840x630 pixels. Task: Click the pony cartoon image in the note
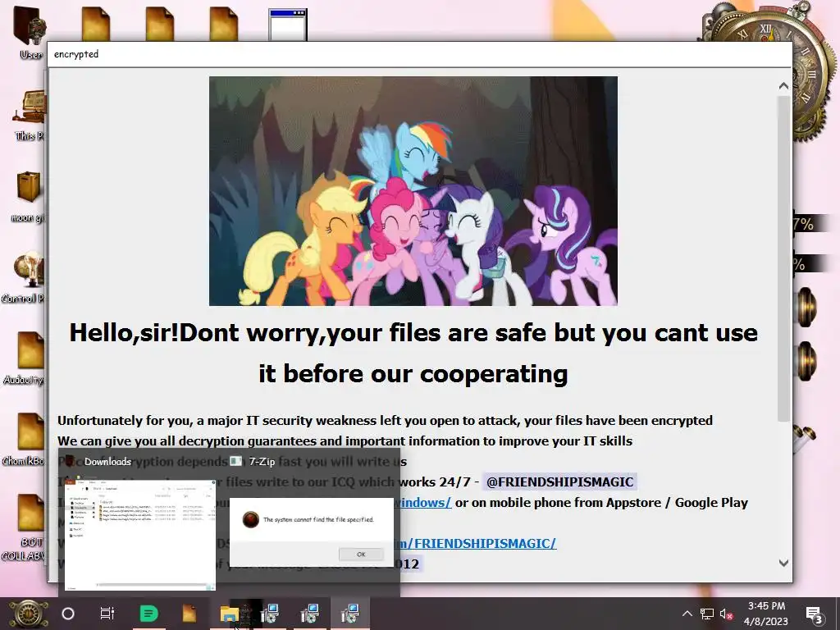click(413, 191)
